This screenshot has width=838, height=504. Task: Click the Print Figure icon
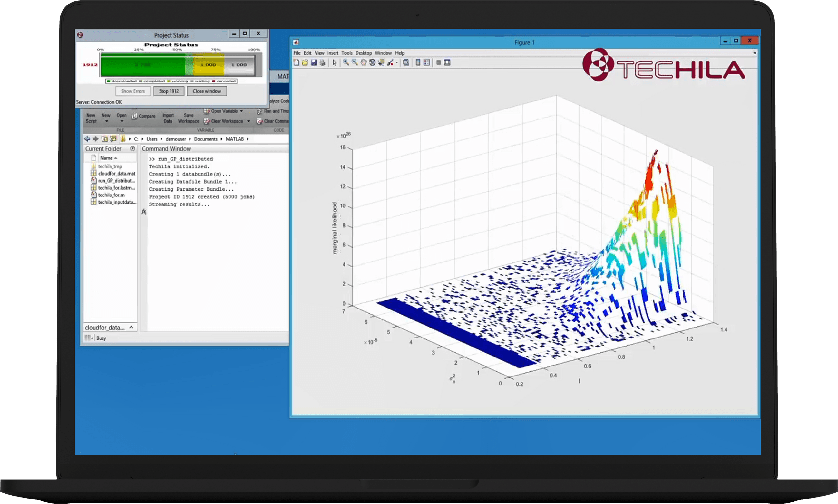click(323, 62)
